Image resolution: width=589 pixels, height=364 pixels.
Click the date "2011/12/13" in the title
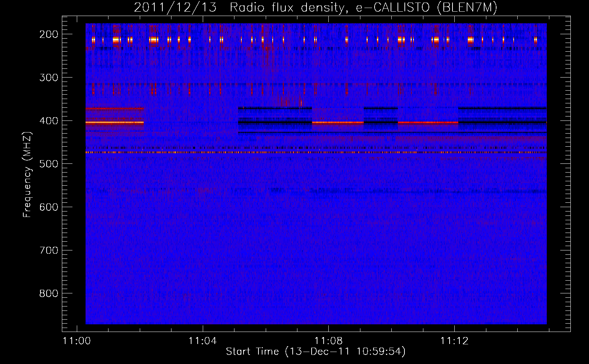pos(175,7)
